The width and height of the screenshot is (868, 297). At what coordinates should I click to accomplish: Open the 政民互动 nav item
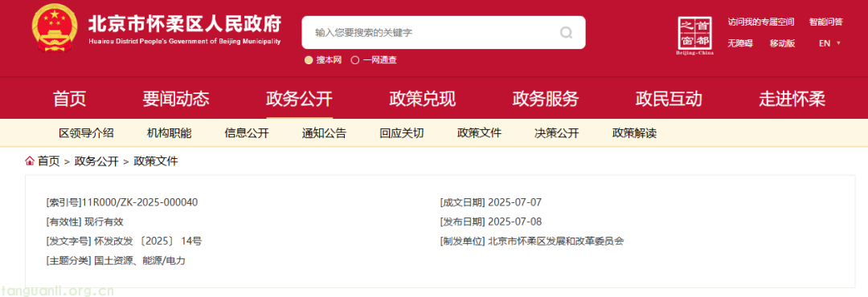click(669, 99)
